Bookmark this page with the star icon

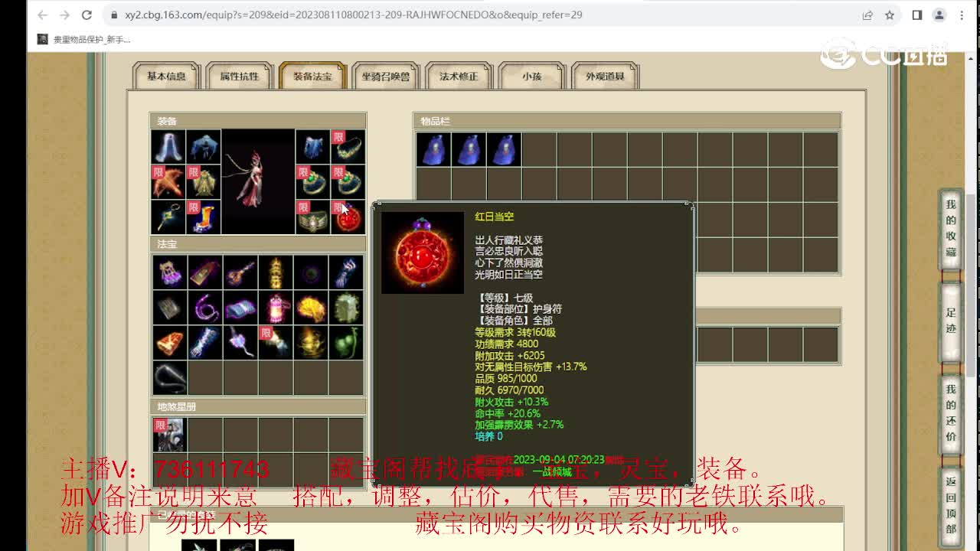point(890,15)
